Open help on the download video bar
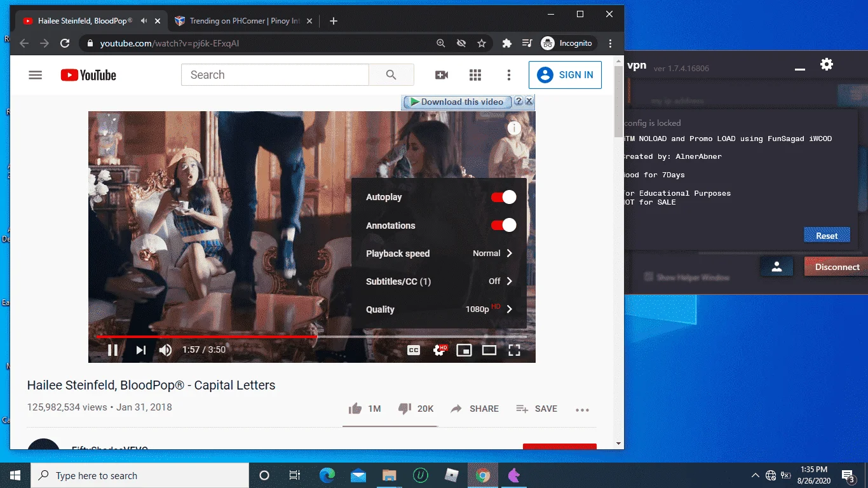Screen dimensions: 868x488 pyautogui.click(x=519, y=101)
